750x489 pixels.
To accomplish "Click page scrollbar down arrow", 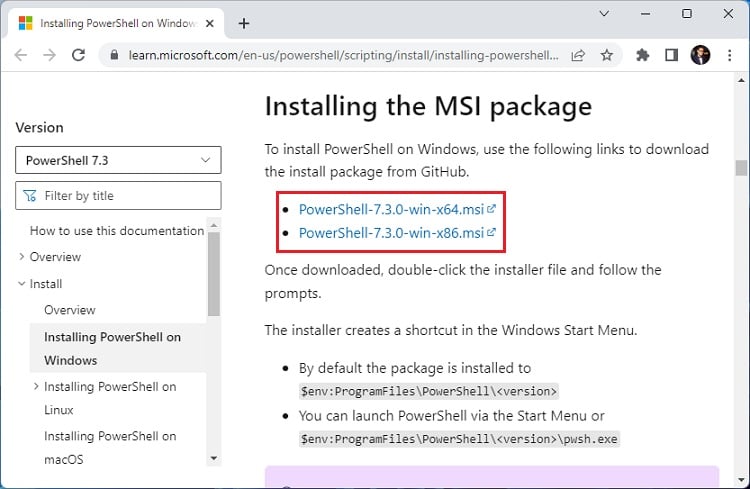I will pos(741,480).
